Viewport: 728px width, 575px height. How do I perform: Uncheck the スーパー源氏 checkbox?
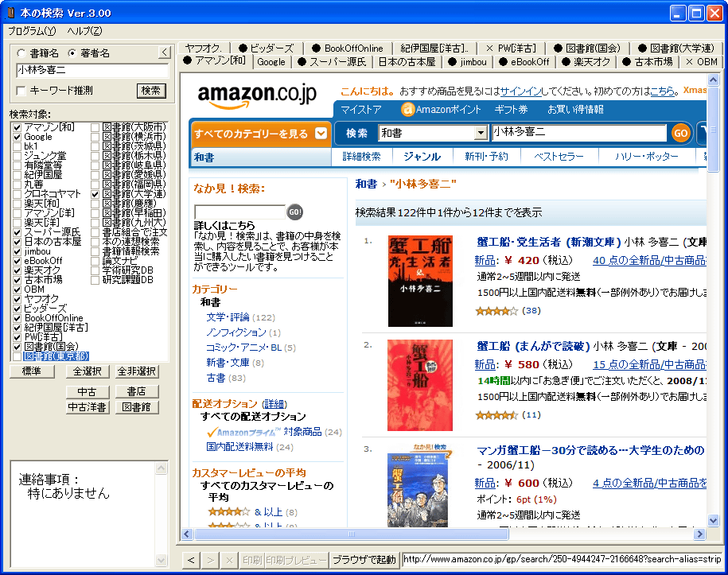point(18,232)
